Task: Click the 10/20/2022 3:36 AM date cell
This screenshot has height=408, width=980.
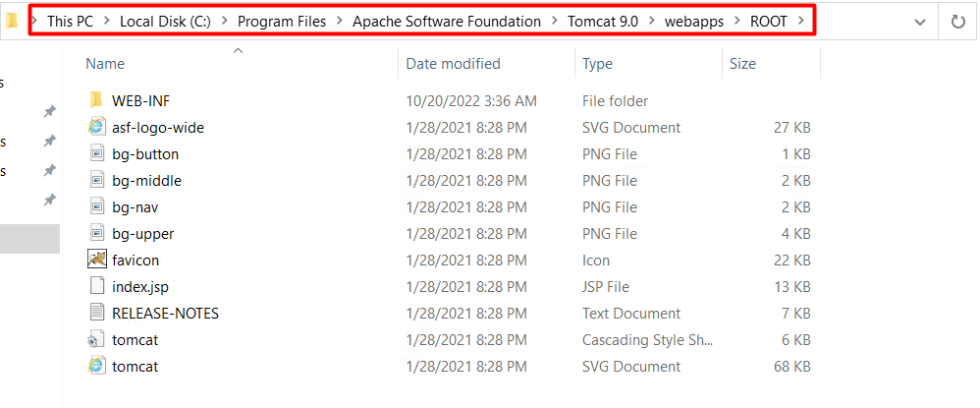Action: pyautogui.click(x=471, y=100)
